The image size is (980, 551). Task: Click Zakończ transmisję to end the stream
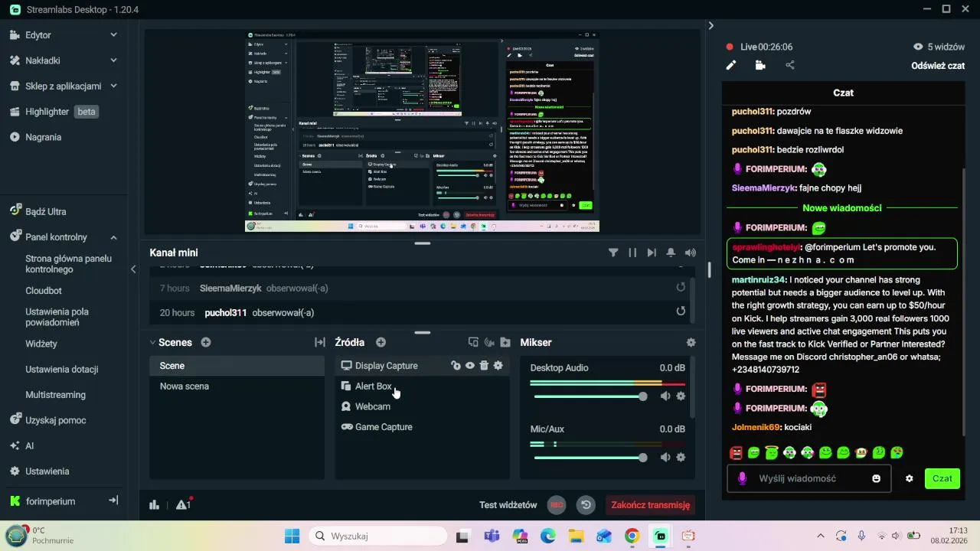tap(651, 505)
